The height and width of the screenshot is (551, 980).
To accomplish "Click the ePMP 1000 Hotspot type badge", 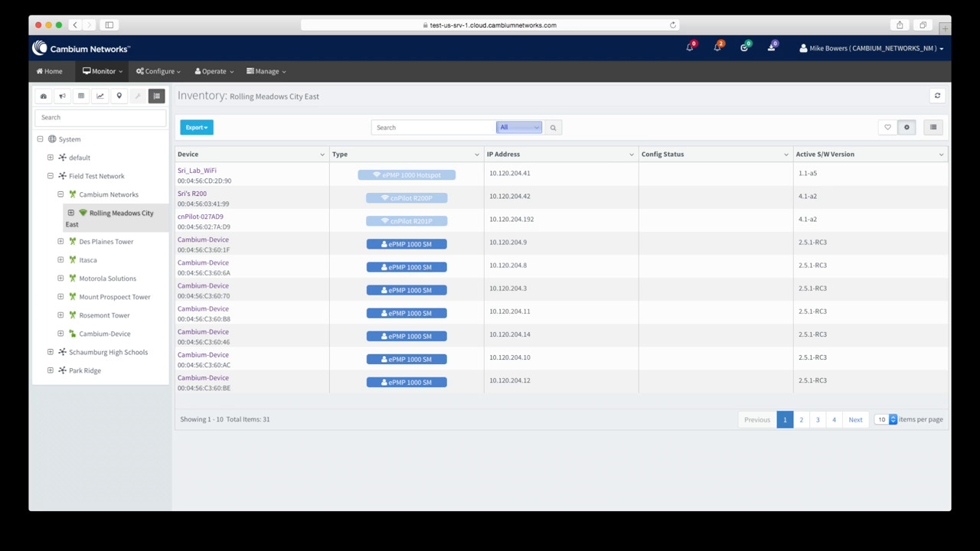I will tap(407, 175).
